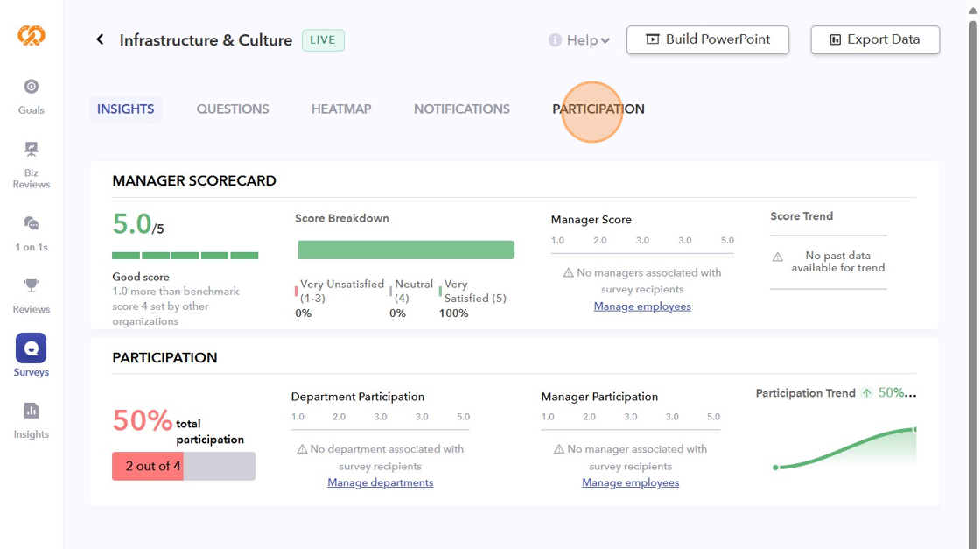Viewport: 980px width, 549px height.
Task: Go to 1 on 1s section
Action: tap(31, 224)
